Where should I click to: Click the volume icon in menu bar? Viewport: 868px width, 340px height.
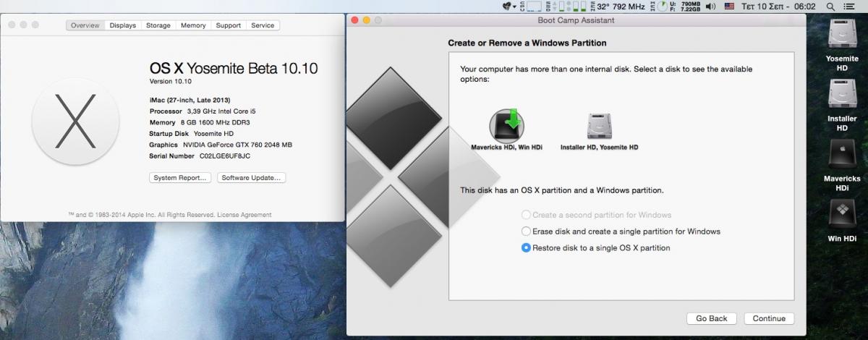(x=710, y=7)
